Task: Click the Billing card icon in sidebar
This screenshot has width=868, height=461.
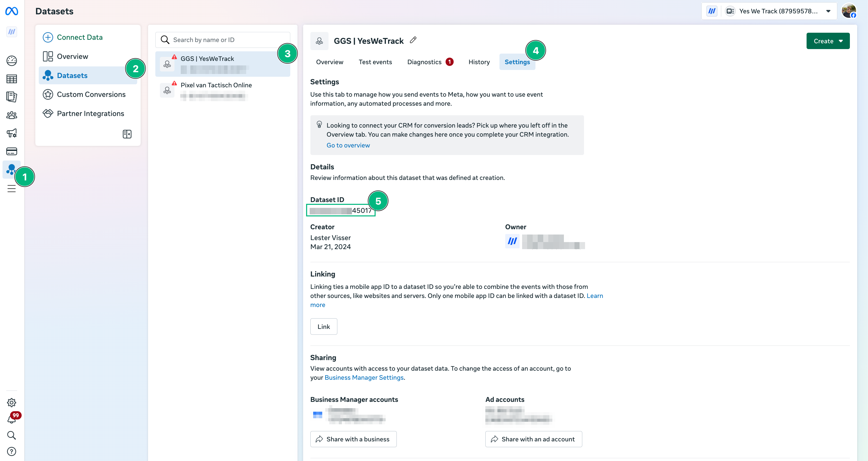Action: pyautogui.click(x=12, y=151)
